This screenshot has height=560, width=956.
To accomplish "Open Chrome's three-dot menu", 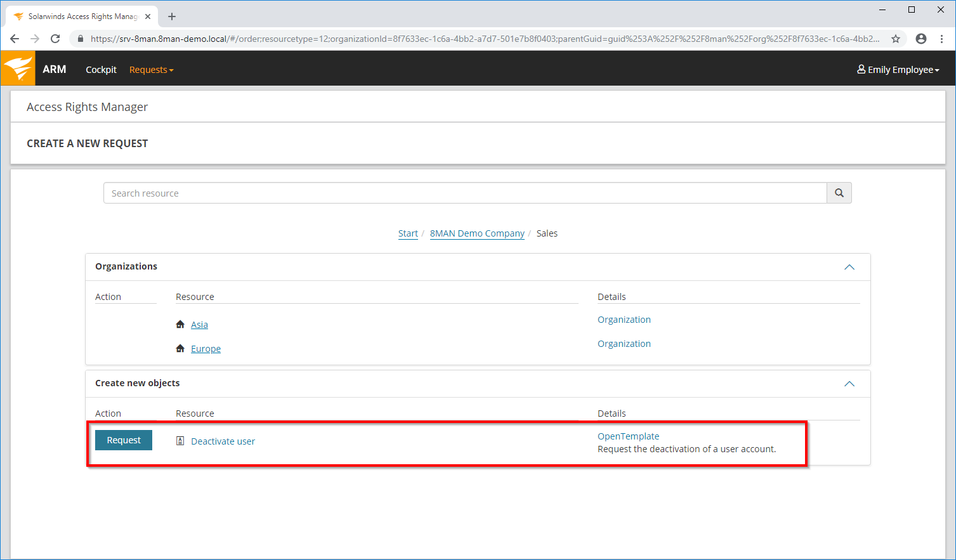I will (942, 39).
